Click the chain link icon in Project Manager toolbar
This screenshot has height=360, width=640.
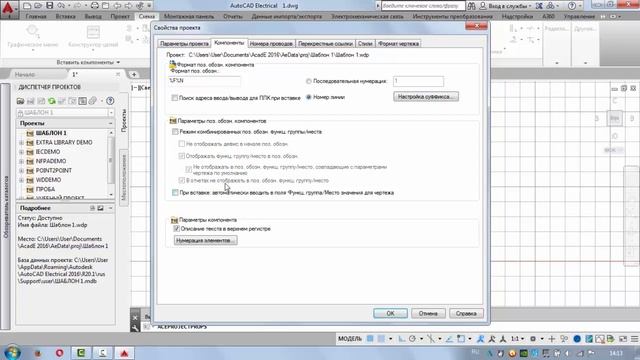[93, 101]
